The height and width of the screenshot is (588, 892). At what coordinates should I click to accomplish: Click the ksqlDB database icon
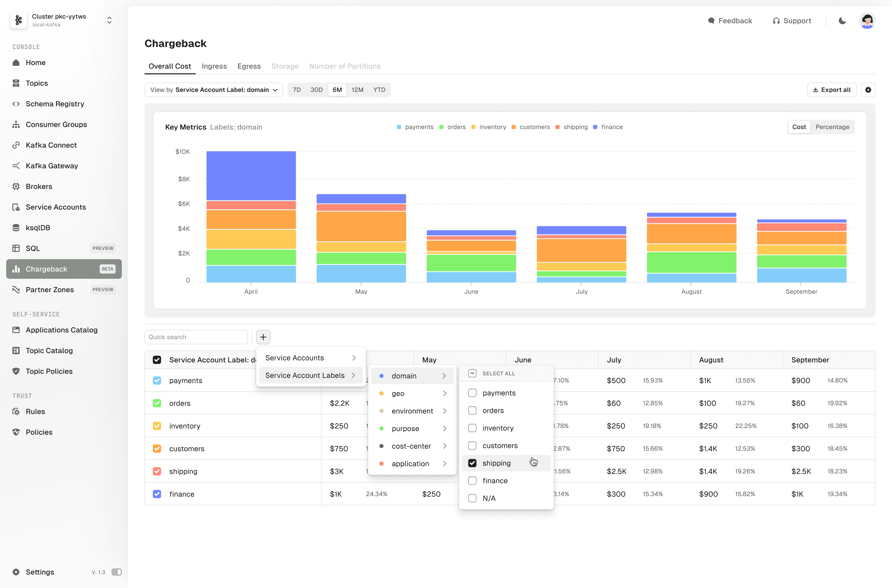[16, 228]
